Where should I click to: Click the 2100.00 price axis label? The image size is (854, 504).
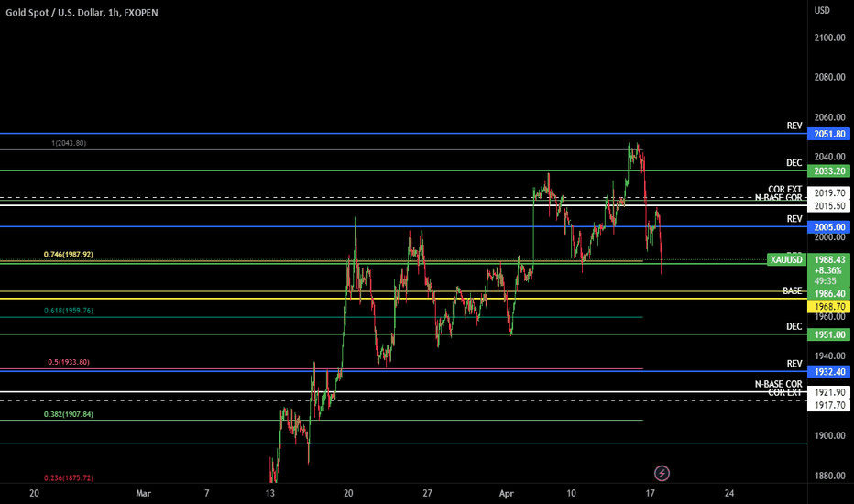pos(829,38)
